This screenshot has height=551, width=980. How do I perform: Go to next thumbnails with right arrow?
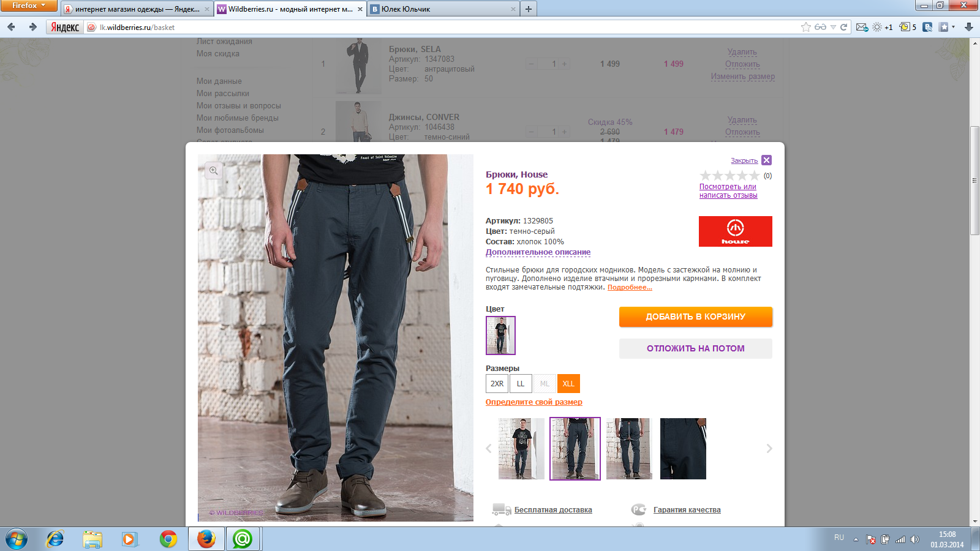[x=769, y=449]
